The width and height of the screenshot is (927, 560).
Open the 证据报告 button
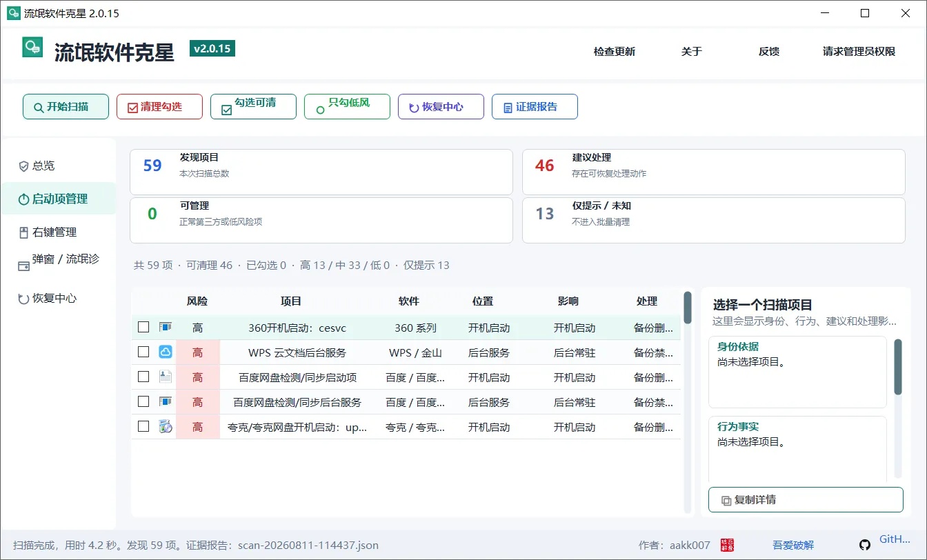coord(535,107)
